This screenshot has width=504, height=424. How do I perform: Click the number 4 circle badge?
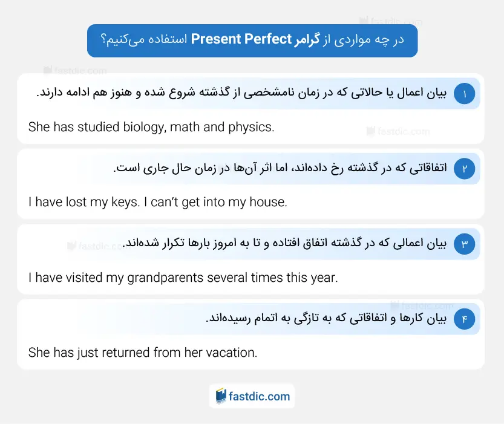click(464, 319)
